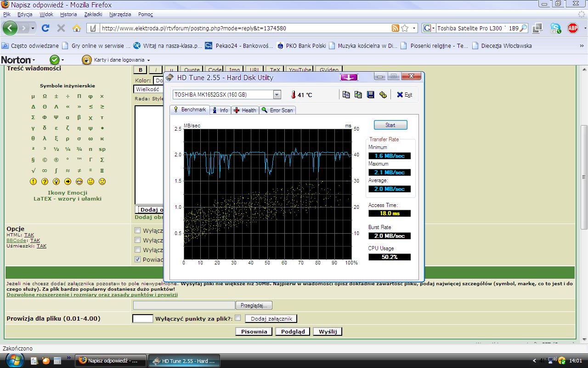Click the Prowizja dla pliku input field
Image resolution: width=588 pixels, height=368 pixels.
pyautogui.click(x=142, y=318)
